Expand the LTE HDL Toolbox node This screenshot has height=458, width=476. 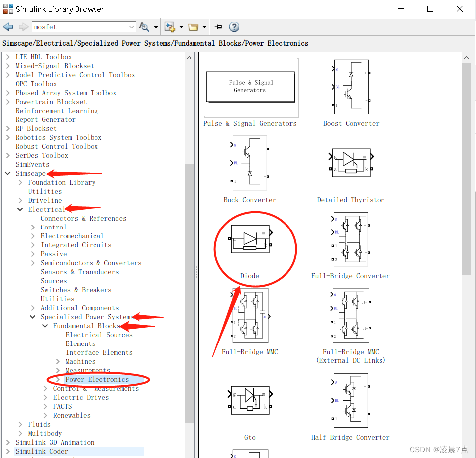click(x=8, y=57)
